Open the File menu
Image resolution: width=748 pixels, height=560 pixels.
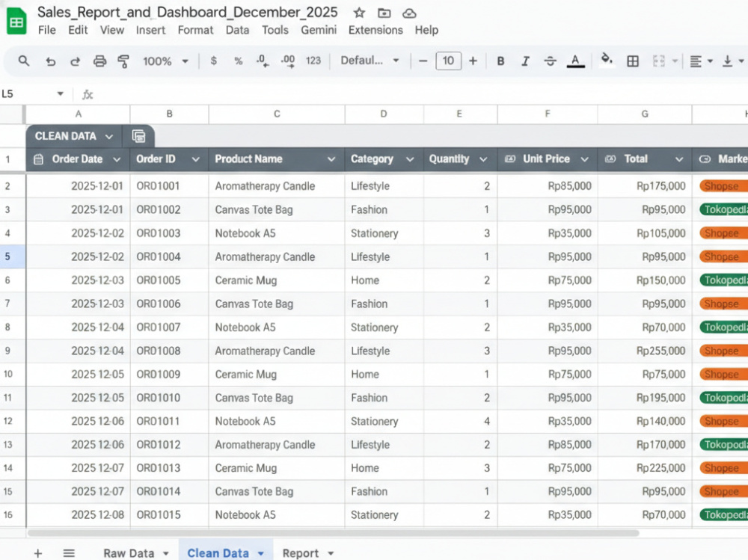[x=46, y=30]
